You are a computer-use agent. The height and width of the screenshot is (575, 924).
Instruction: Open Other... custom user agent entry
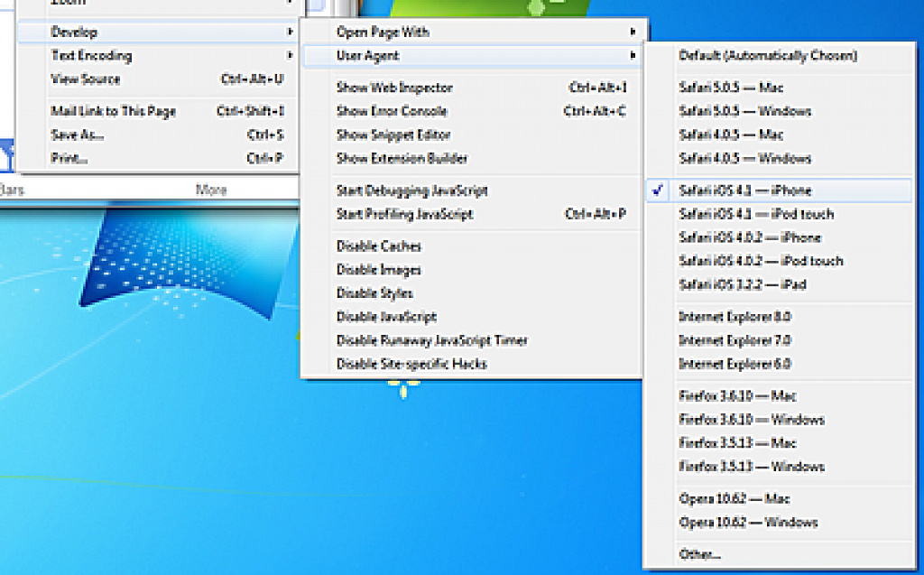[x=779, y=554]
